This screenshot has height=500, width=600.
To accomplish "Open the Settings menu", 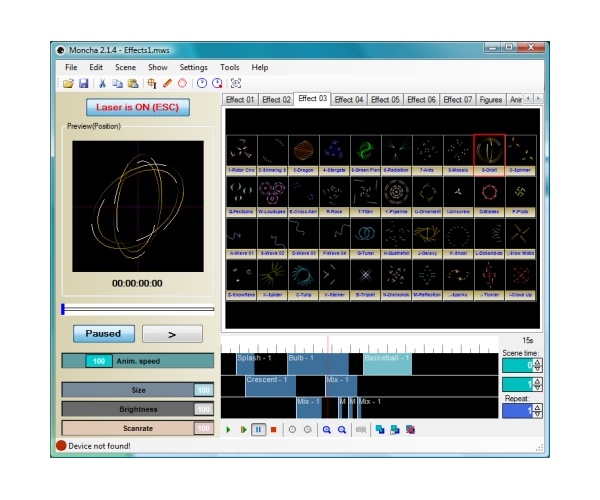I will pyautogui.click(x=194, y=67).
